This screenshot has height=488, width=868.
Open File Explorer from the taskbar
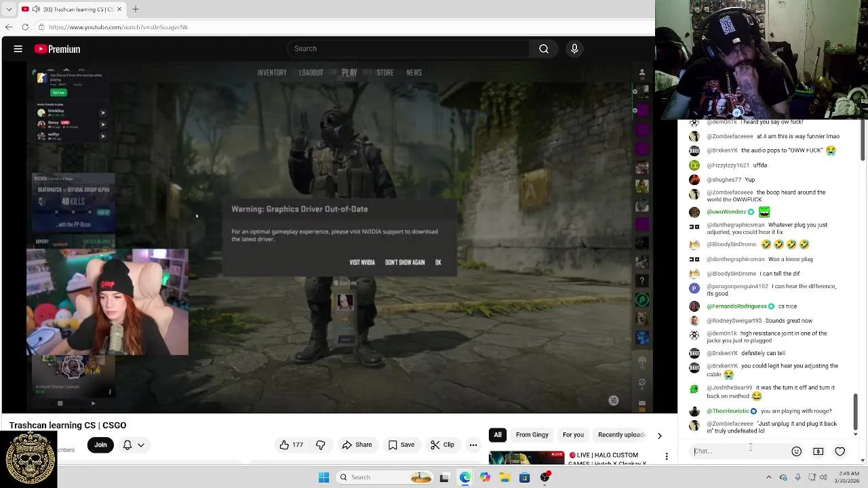point(505,477)
